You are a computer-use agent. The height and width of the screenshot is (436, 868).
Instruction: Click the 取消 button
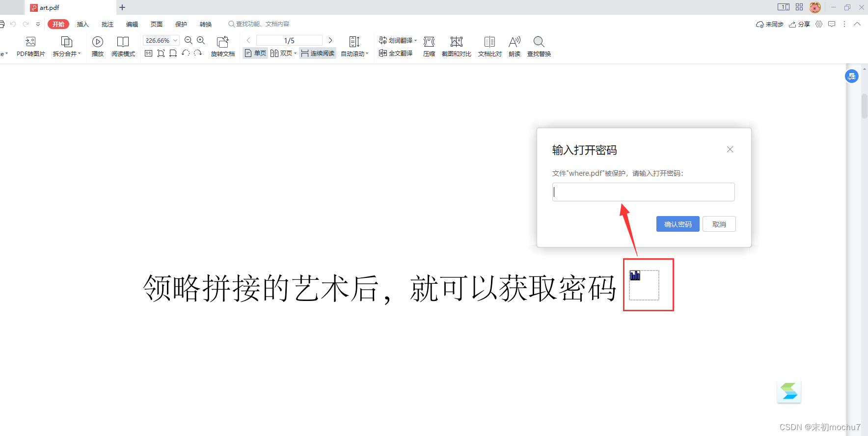[x=719, y=224]
